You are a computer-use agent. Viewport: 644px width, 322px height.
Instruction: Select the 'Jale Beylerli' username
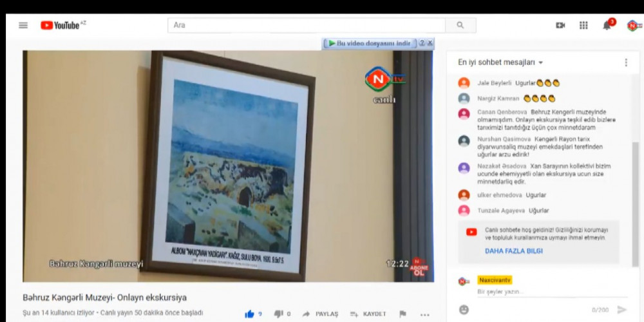point(494,83)
